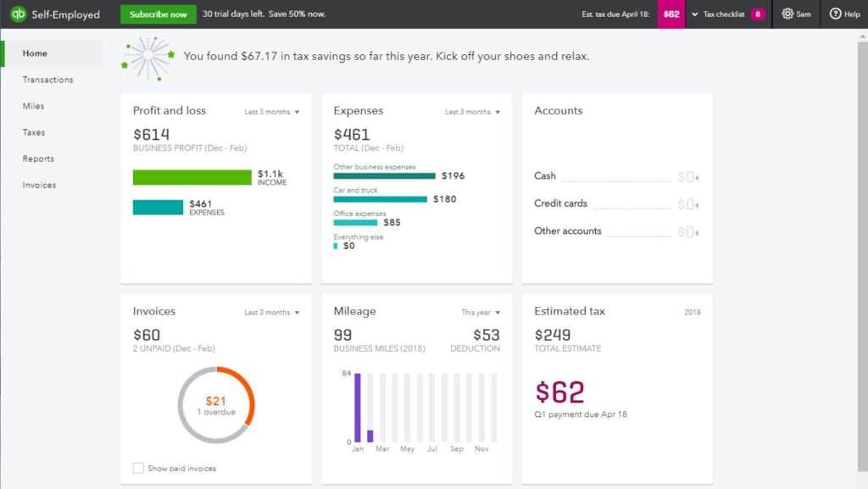Click the pink $62 estimated tax badge

pyautogui.click(x=670, y=14)
